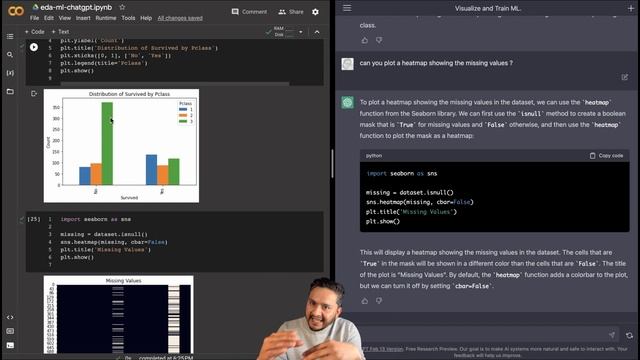Regenerate response with the refresh icon
Screen dimensions: 640x360
click(x=629, y=335)
